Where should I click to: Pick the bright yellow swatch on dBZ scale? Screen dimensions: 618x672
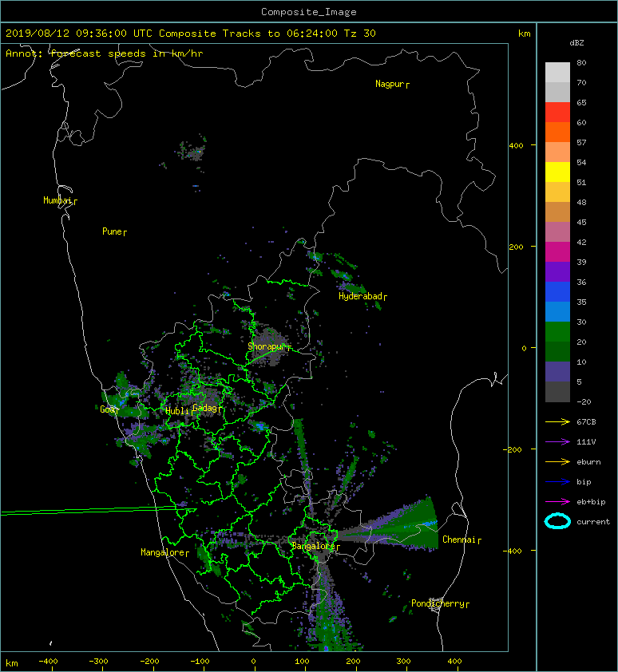tap(557, 172)
